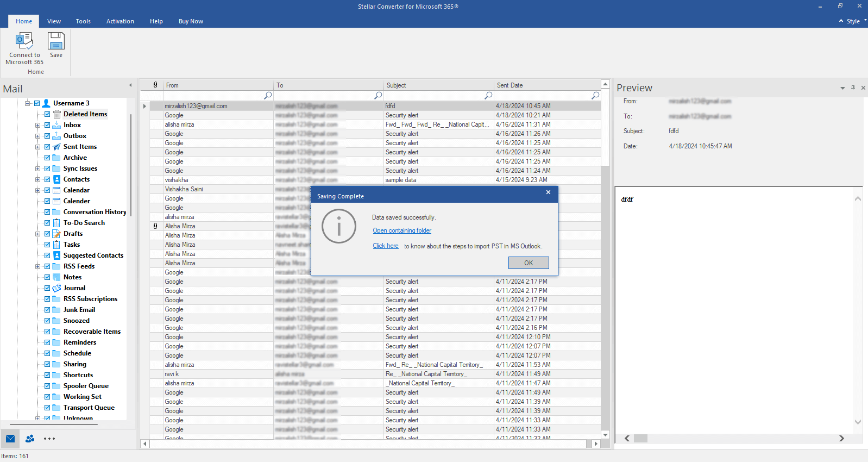This screenshot has width=868, height=462.
Task: Click the Sent Items icon
Action: coord(56,147)
